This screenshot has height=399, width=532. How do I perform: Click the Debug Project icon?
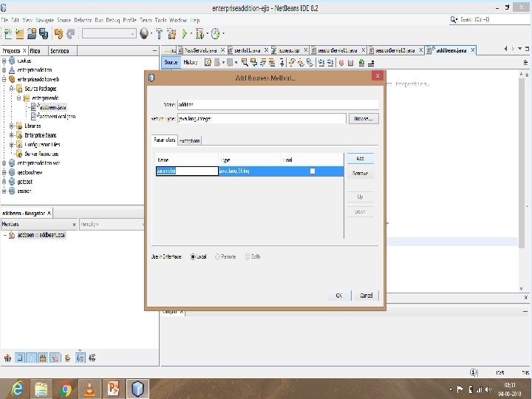pyautogui.click(x=199, y=33)
